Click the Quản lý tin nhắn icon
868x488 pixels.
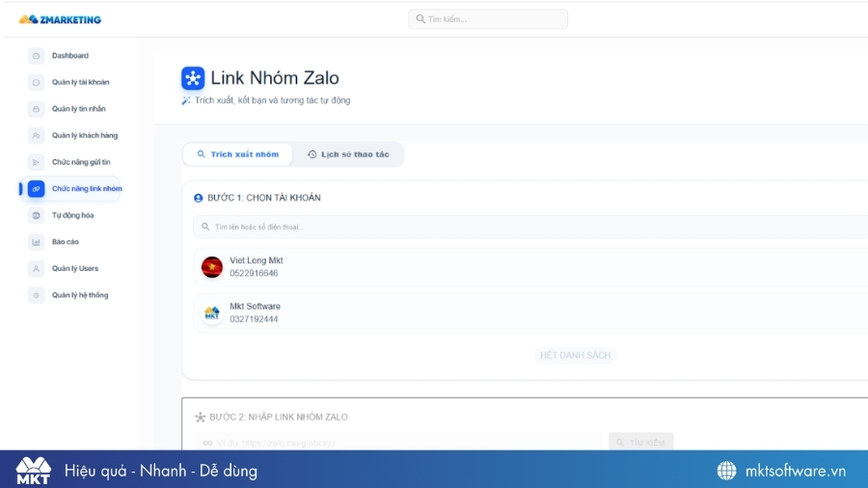pyautogui.click(x=36, y=109)
